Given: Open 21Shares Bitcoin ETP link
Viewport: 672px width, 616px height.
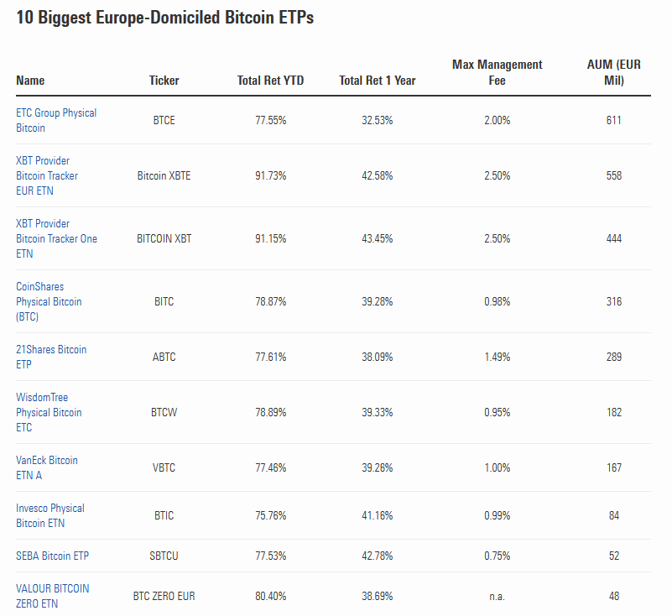Looking at the screenshot, I should (x=50, y=357).
